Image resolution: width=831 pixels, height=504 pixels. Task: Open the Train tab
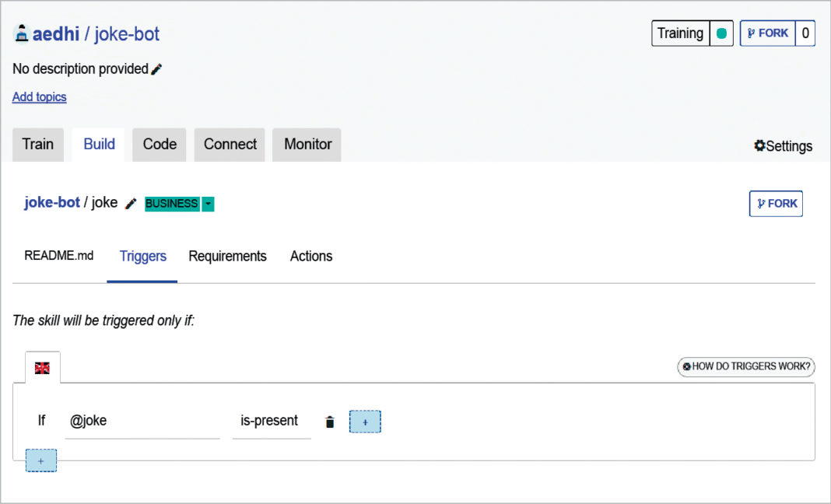click(37, 144)
